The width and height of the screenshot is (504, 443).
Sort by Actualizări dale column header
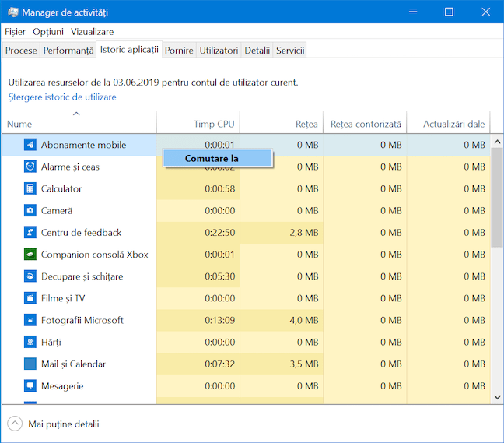click(x=448, y=122)
